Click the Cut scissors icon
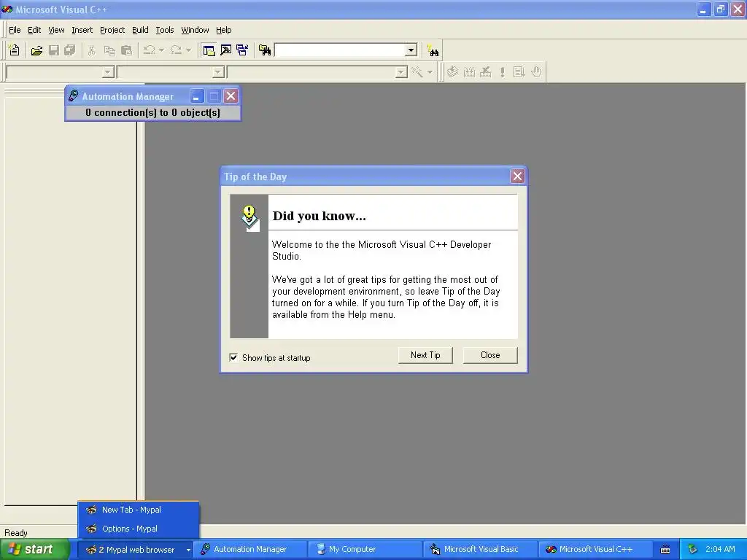 (x=92, y=50)
